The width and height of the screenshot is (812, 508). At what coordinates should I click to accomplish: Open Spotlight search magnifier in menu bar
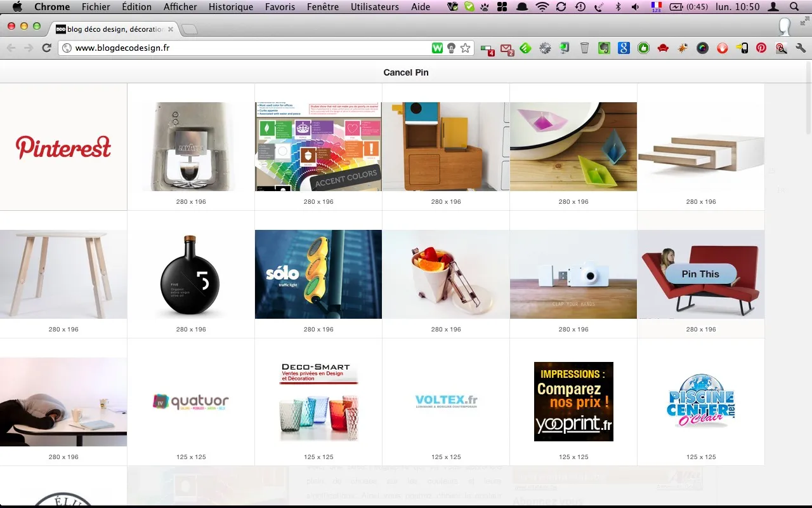[x=794, y=7]
